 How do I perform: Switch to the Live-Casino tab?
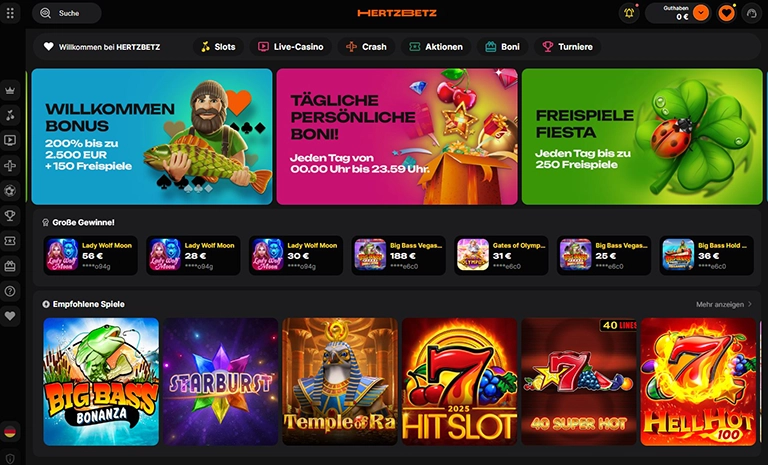tap(291, 47)
